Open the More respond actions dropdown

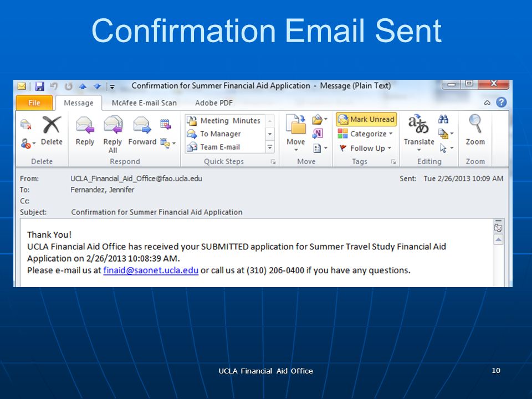[x=168, y=144]
